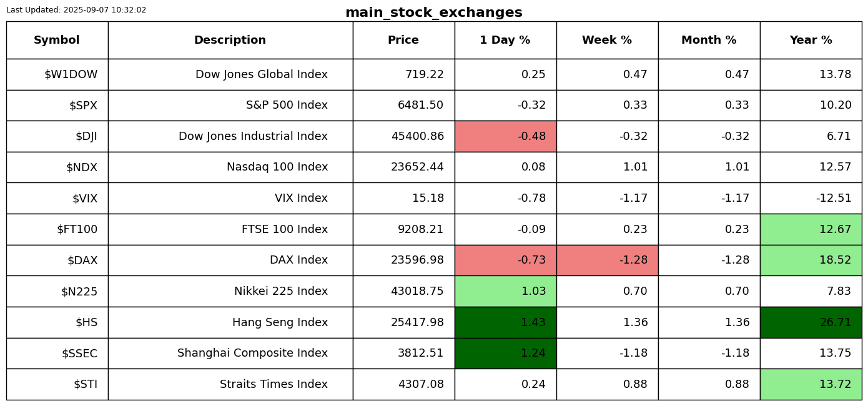This screenshot has height=406, width=868.
Task: Click the dark green 1.24 Shanghai cell
Action: click(x=505, y=353)
